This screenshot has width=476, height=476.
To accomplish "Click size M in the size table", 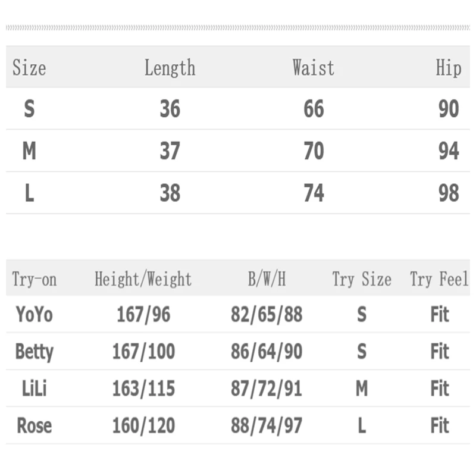I will [x=29, y=151].
